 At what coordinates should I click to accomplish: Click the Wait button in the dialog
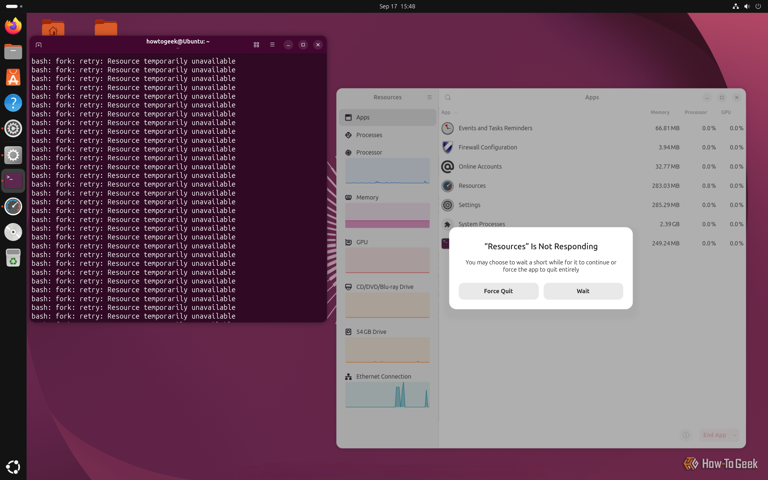pyautogui.click(x=583, y=291)
